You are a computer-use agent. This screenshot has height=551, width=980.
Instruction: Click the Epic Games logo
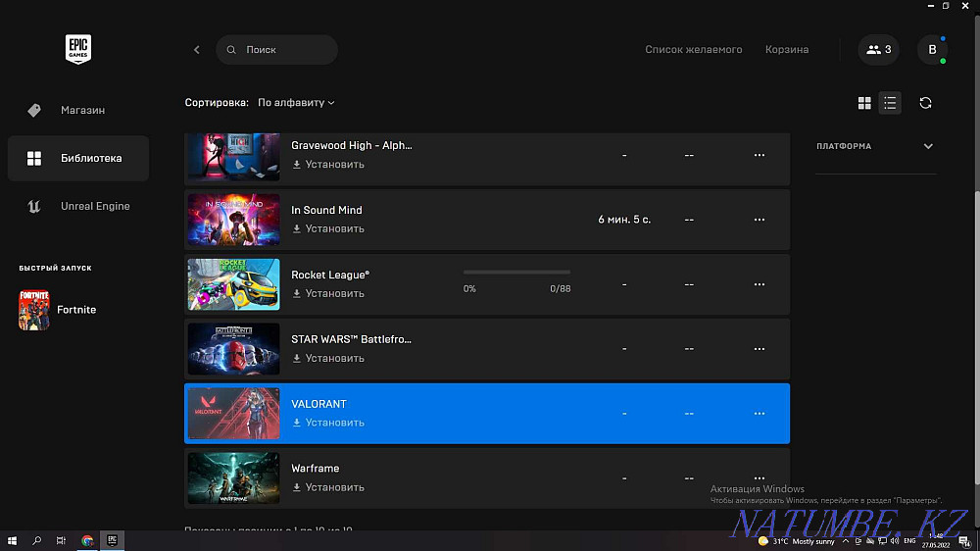click(78, 49)
